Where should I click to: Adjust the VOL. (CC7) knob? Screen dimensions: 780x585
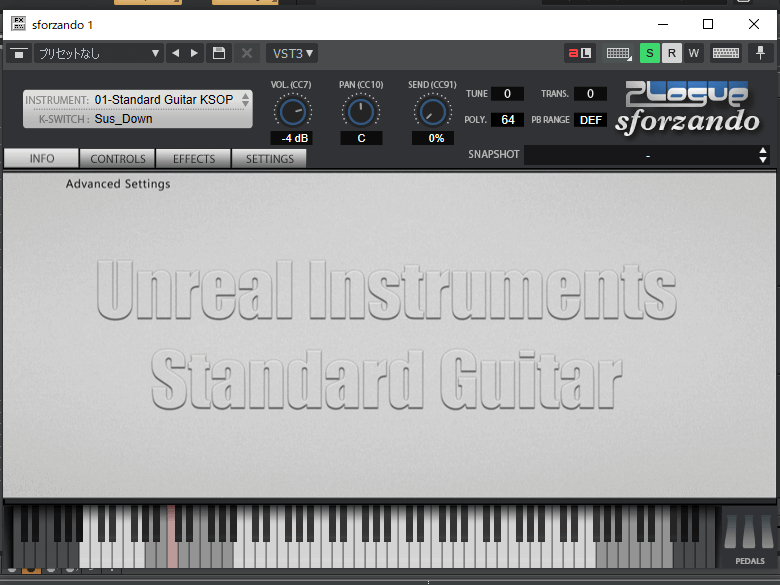(x=292, y=112)
